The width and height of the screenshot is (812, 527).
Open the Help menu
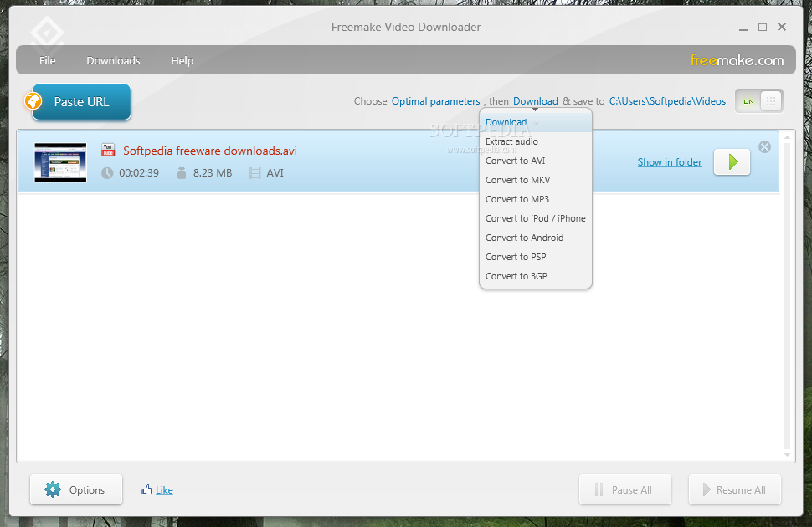tap(182, 60)
